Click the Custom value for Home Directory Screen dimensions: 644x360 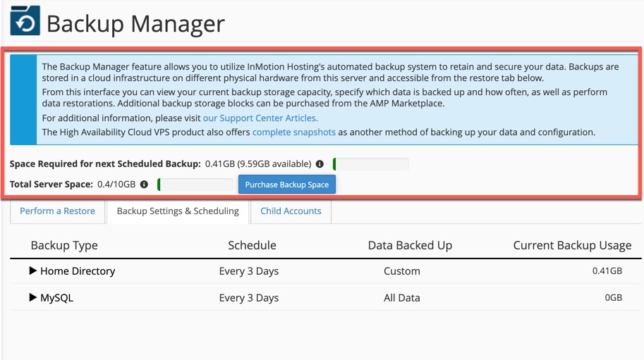click(402, 271)
